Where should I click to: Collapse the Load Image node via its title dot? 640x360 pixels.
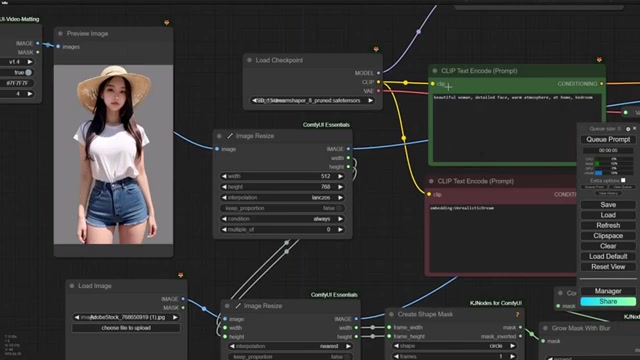(x=72, y=286)
